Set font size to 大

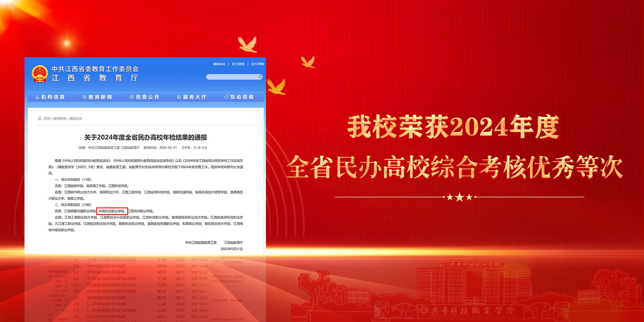click(x=195, y=148)
